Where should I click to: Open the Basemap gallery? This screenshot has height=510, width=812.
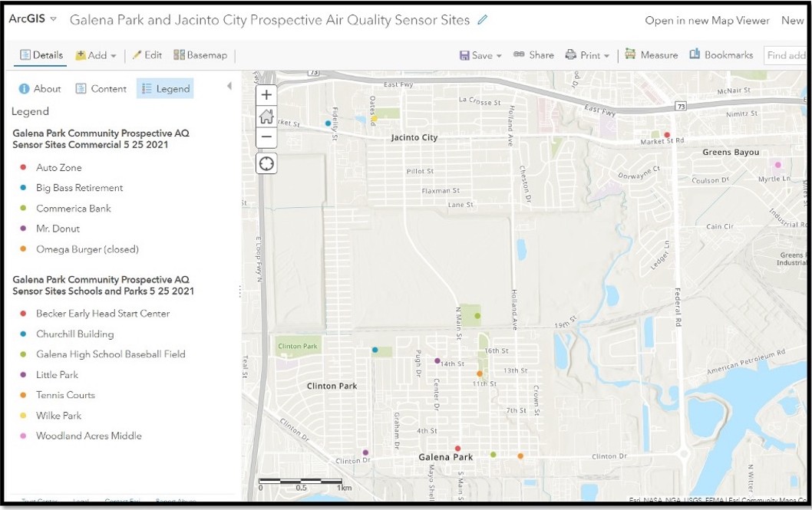pos(200,55)
